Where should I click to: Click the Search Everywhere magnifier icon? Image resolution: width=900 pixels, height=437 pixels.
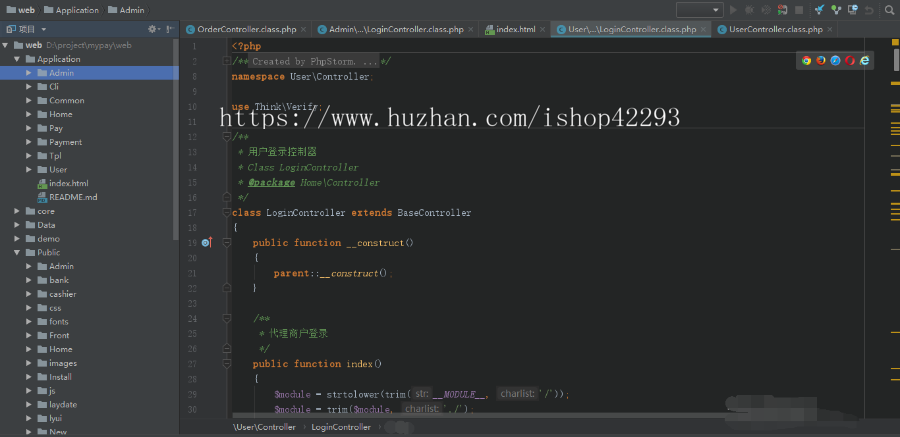coord(890,10)
